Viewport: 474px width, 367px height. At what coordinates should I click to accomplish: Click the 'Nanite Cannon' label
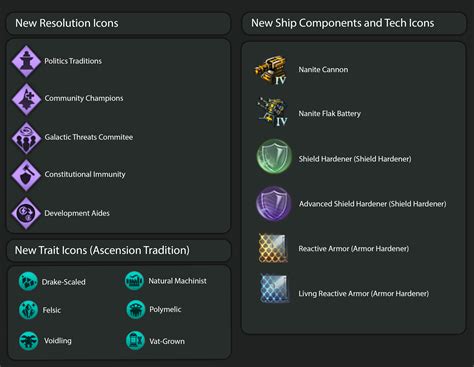pyautogui.click(x=323, y=70)
